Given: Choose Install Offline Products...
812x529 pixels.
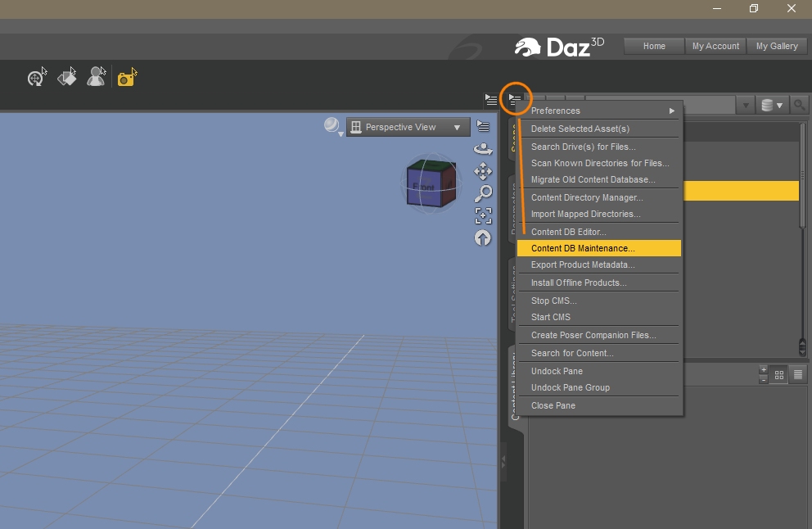Looking at the screenshot, I should coord(598,283).
